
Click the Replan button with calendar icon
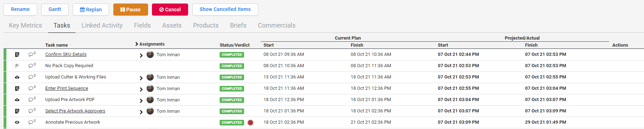click(91, 10)
